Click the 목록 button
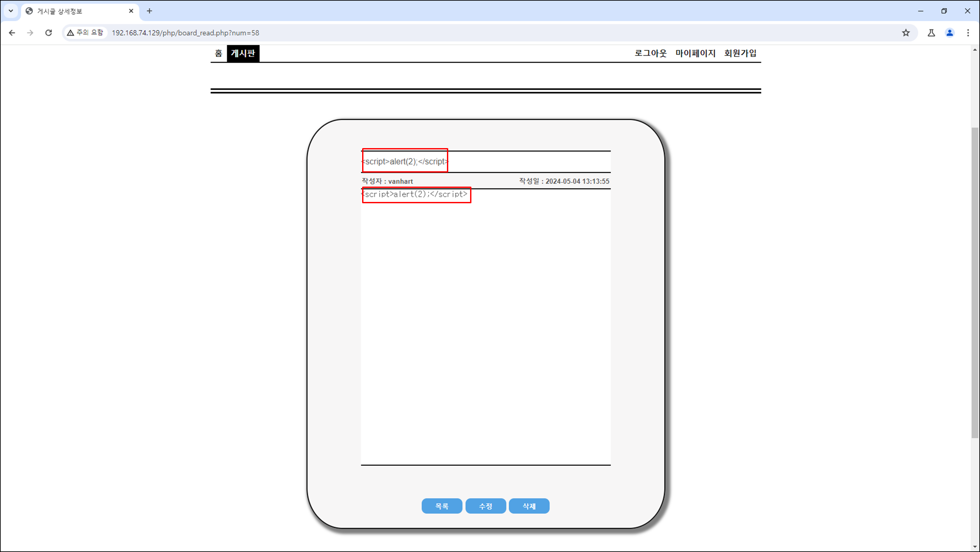This screenshot has height=552, width=980. (x=442, y=506)
